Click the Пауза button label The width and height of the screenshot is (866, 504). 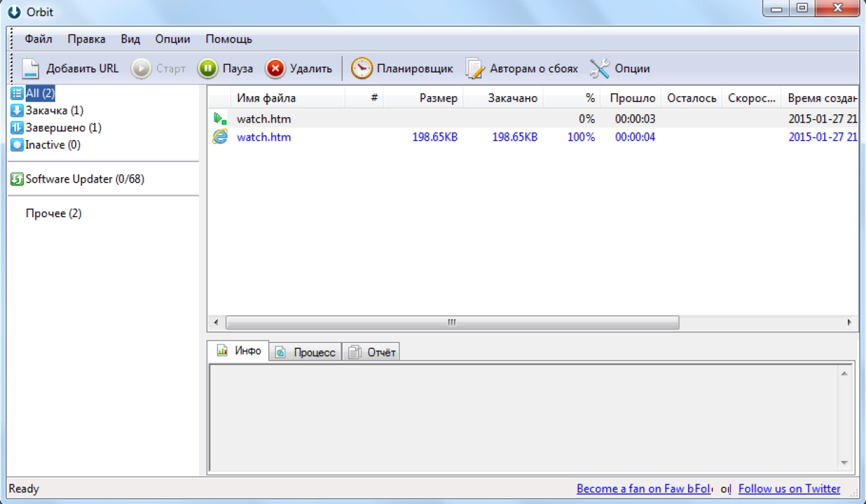(x=237, y=68)
